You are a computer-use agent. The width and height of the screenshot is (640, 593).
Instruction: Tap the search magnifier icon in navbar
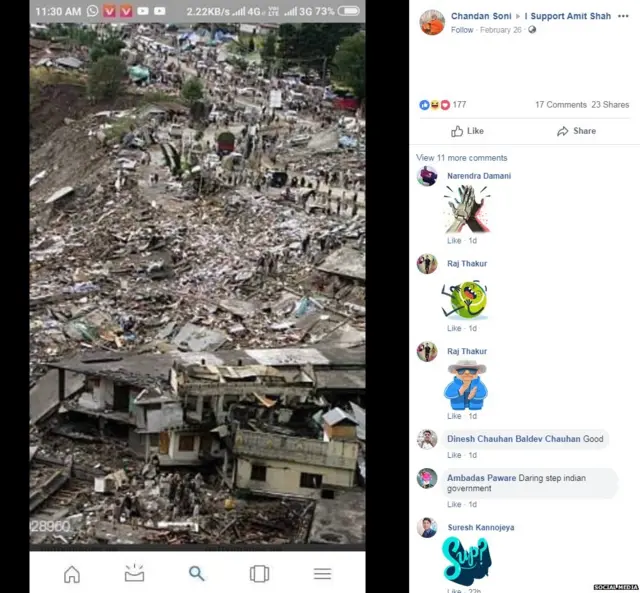click(x=197, y=573)
